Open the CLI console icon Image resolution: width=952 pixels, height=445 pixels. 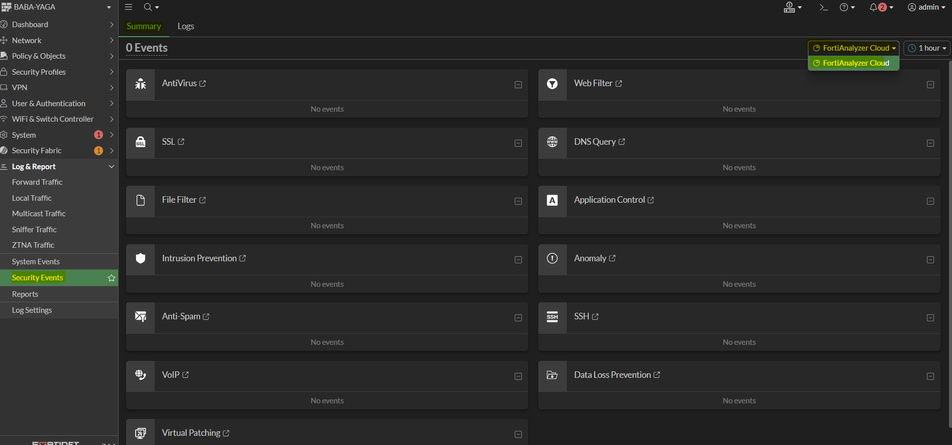tap(823, 7)
